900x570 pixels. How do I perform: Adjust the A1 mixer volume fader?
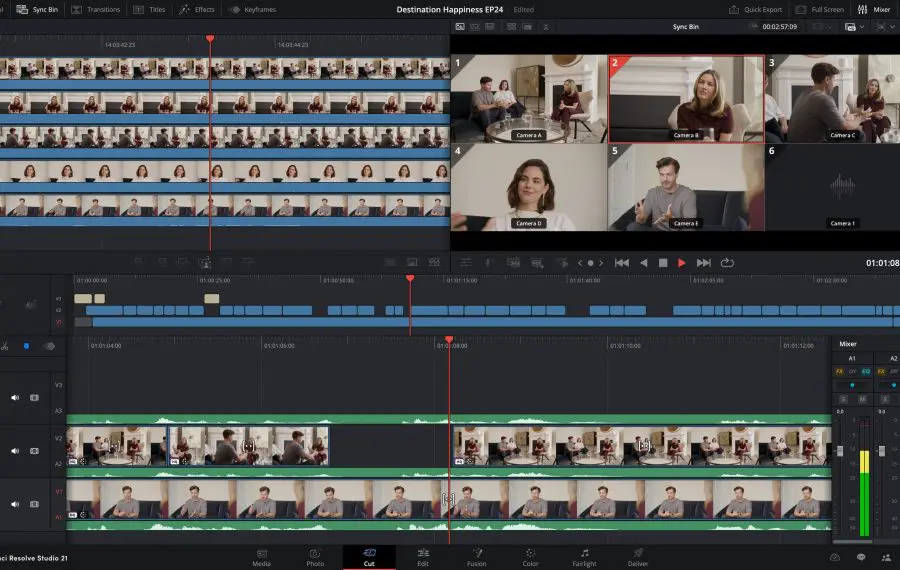[840, 451]
